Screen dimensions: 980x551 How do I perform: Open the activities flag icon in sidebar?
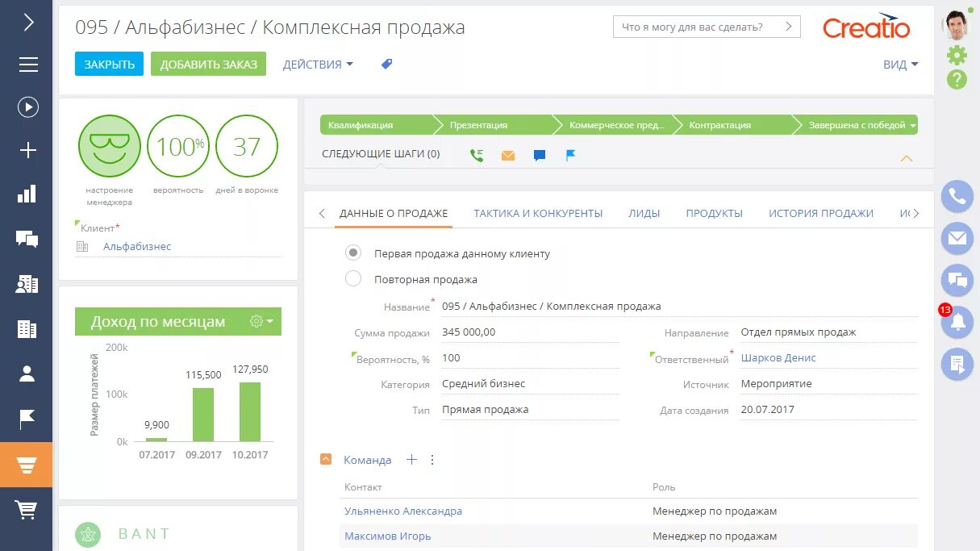coord(27,419)
